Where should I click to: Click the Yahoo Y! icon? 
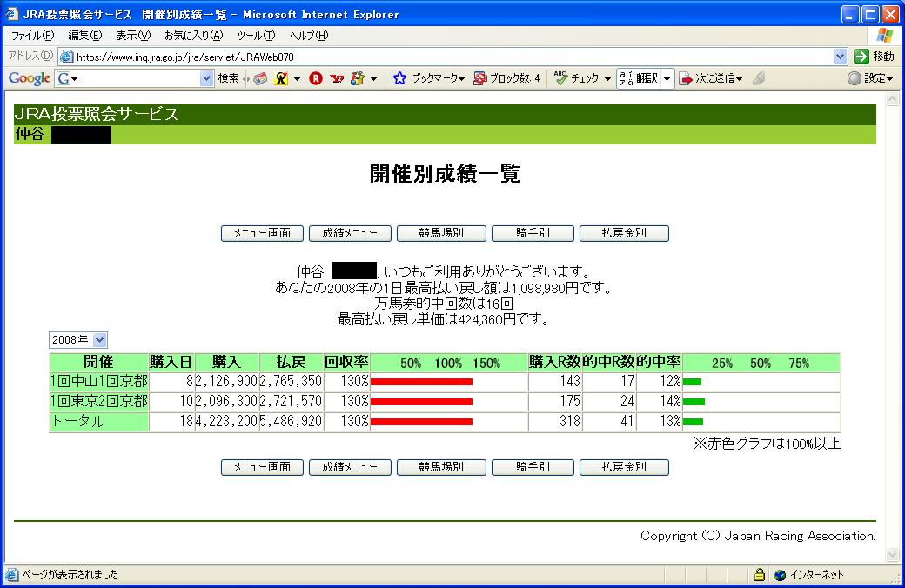click(337, 78)
